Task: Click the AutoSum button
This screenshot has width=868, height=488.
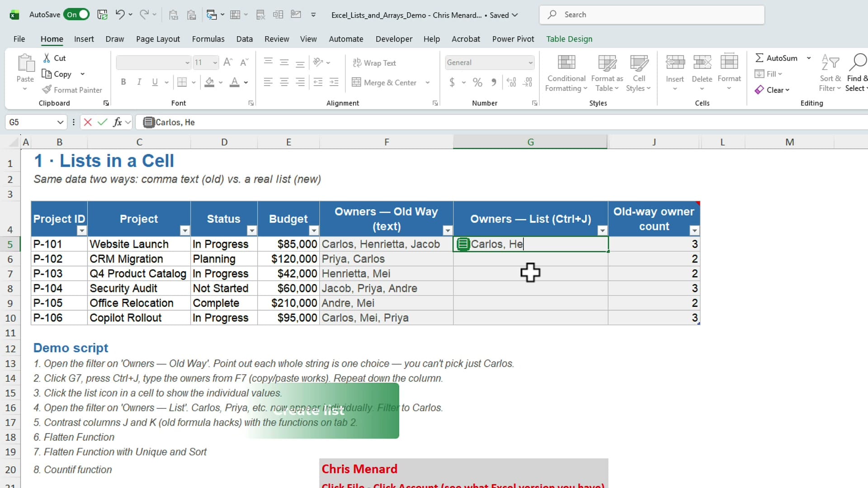Action: click(x=776, y=58)
